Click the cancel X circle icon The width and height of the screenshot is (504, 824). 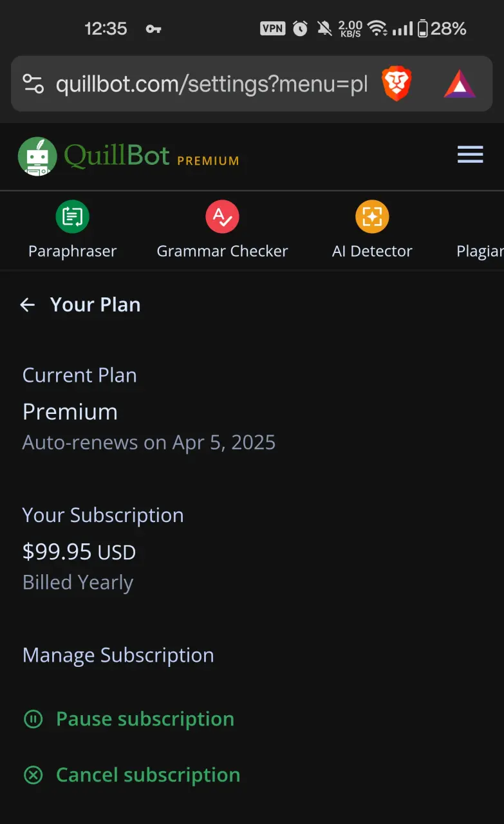33,775
